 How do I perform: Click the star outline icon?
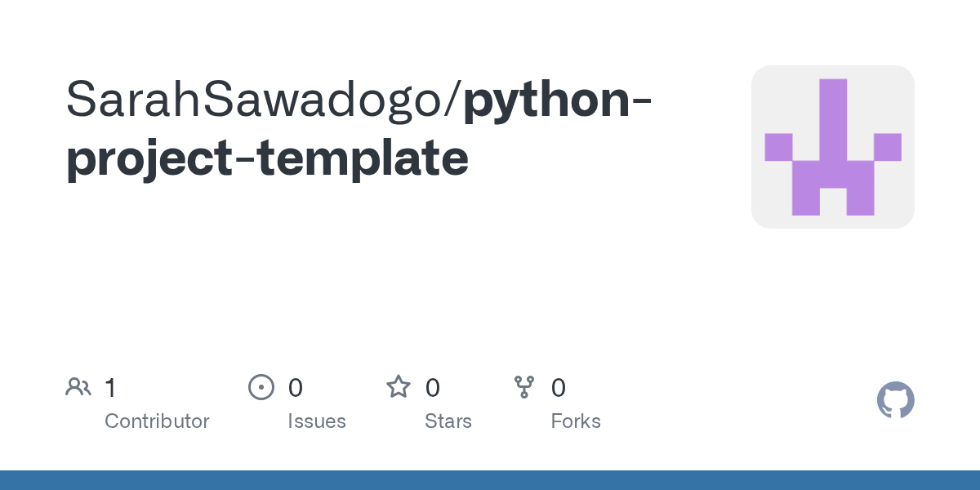(x=398, y=387)
